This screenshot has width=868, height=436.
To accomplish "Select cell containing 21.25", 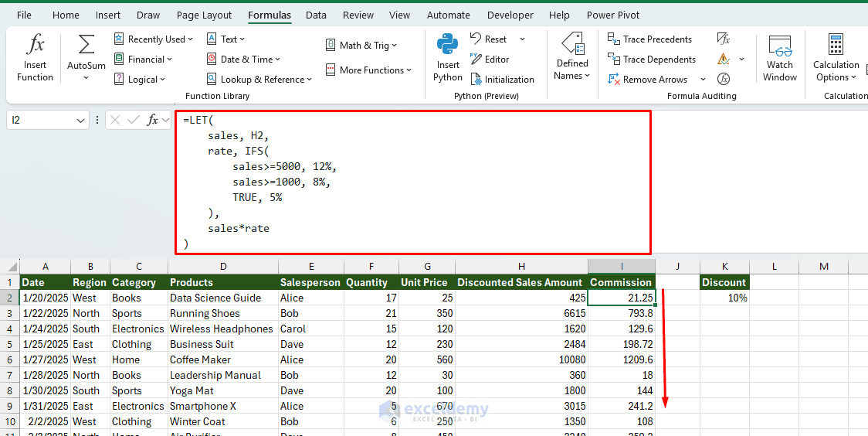I will (x=622, y=298).
